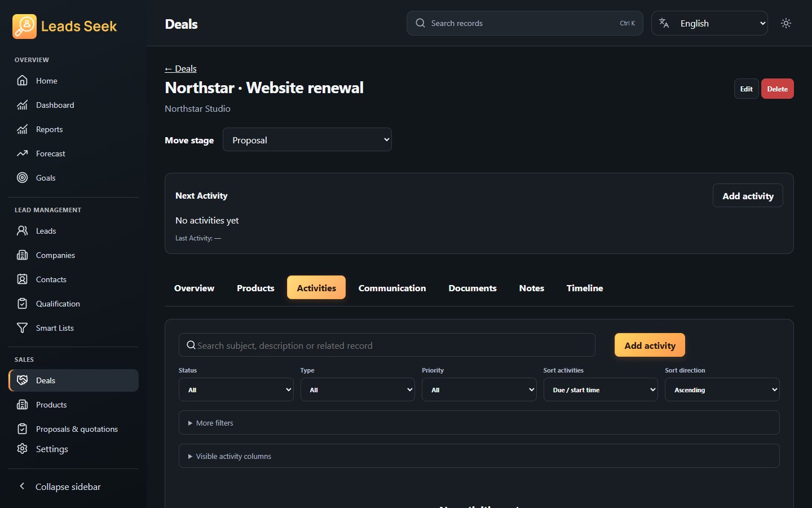Open the Type filter dropdown
Image resolution: width=812 pixels, height=508 pixels.
[x=358, y=389]
